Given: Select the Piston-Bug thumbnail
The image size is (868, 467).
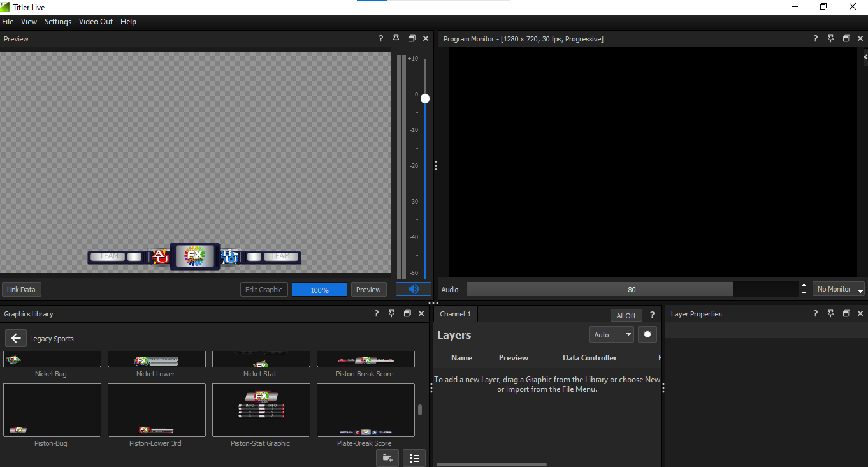Looking at the screenshot, I should pos(52,410).
